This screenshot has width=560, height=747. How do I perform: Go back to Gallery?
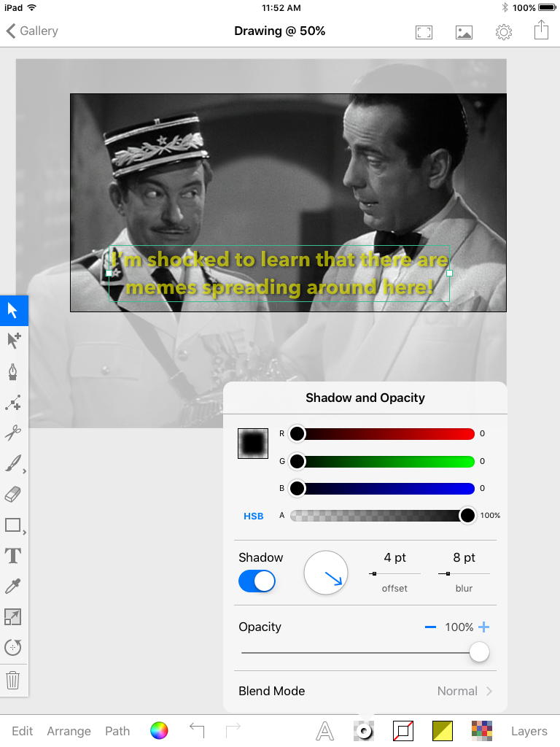[x=32, y=31]
